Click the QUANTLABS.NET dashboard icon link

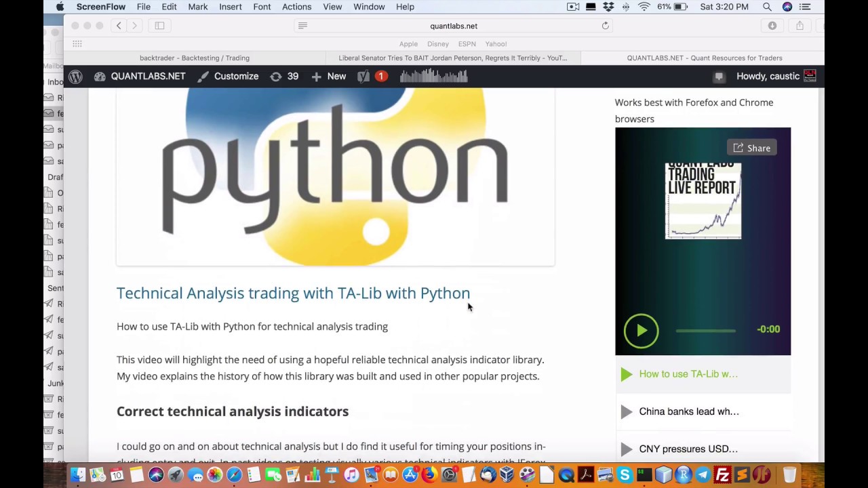pos(140,77)
